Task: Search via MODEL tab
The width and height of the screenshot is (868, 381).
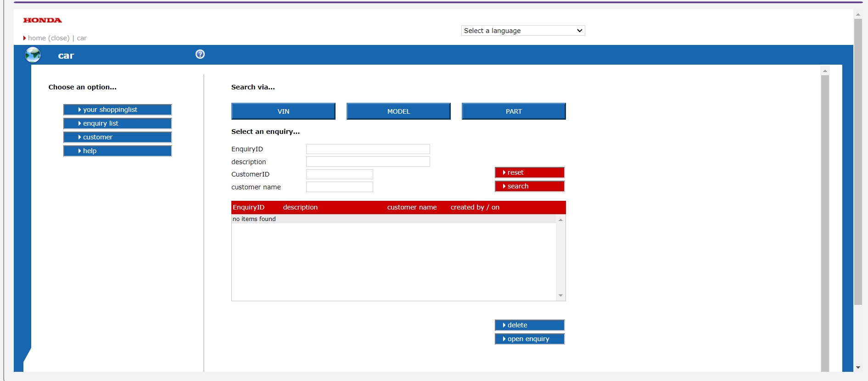Action: tap(398, 111)
